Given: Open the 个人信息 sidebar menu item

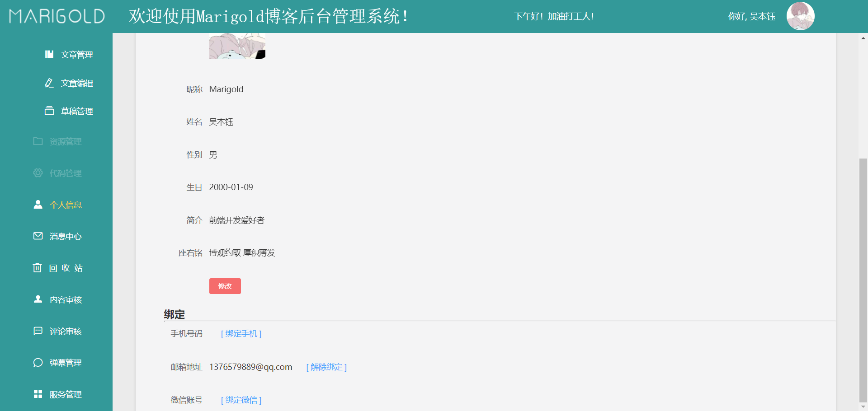Looking at the screenshot, I should pyautogui.click(x=66, y=204).
